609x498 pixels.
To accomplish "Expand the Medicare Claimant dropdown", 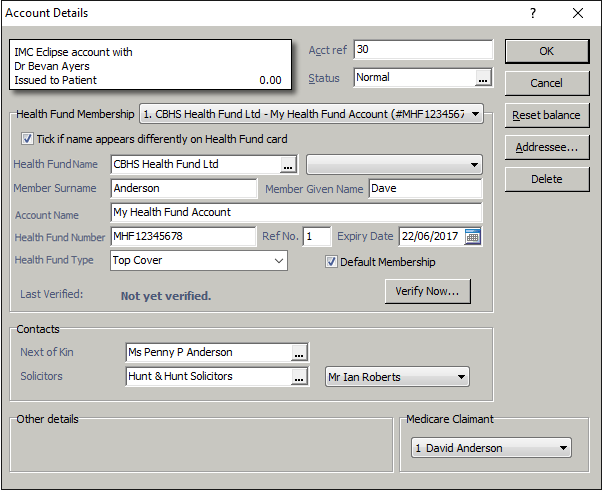I will click(x=563, y=448).
